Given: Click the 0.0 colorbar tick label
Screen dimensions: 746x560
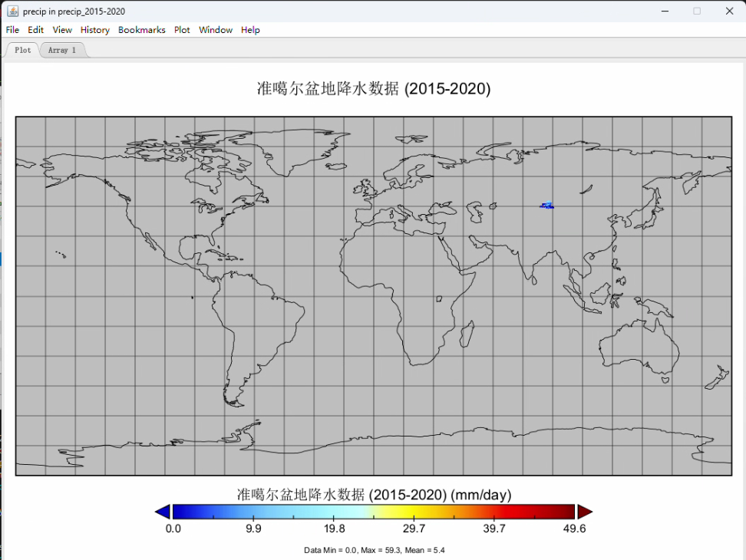Looking at the screenshot, I should pyautogui.click(x=173, y=529).
